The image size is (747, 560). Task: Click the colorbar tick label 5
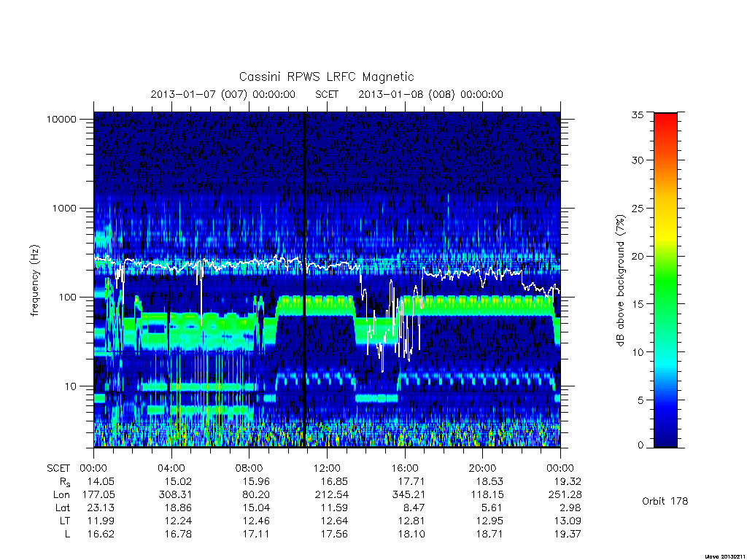pos(640,400)
